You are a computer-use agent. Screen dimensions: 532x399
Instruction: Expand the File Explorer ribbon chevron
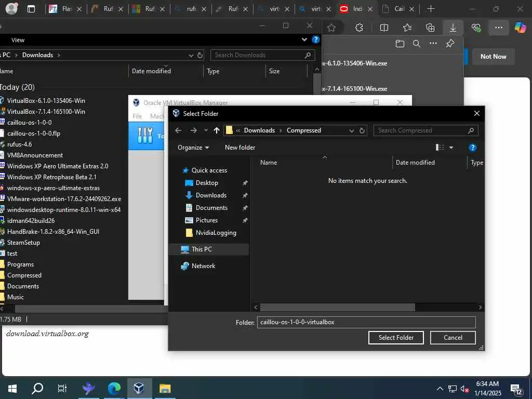[x=304, y=39]
